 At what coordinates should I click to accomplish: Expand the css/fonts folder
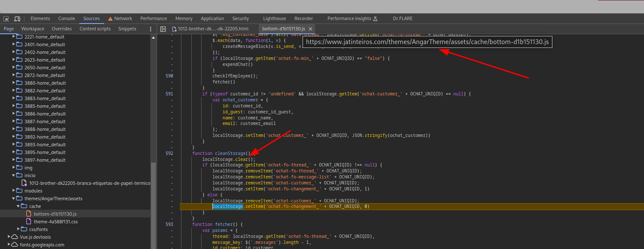[19, 229]
